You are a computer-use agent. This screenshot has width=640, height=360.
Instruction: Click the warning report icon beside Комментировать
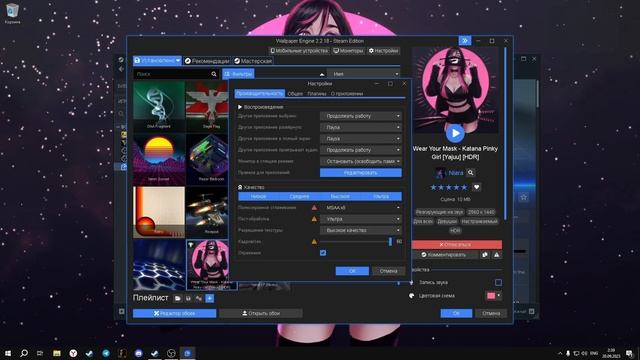coord(496,255)
